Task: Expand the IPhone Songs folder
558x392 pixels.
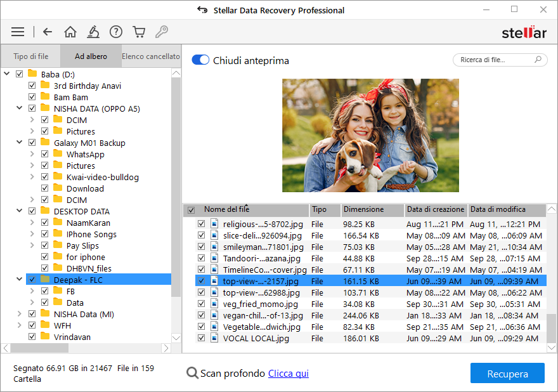Action: [x=32, y=234]
